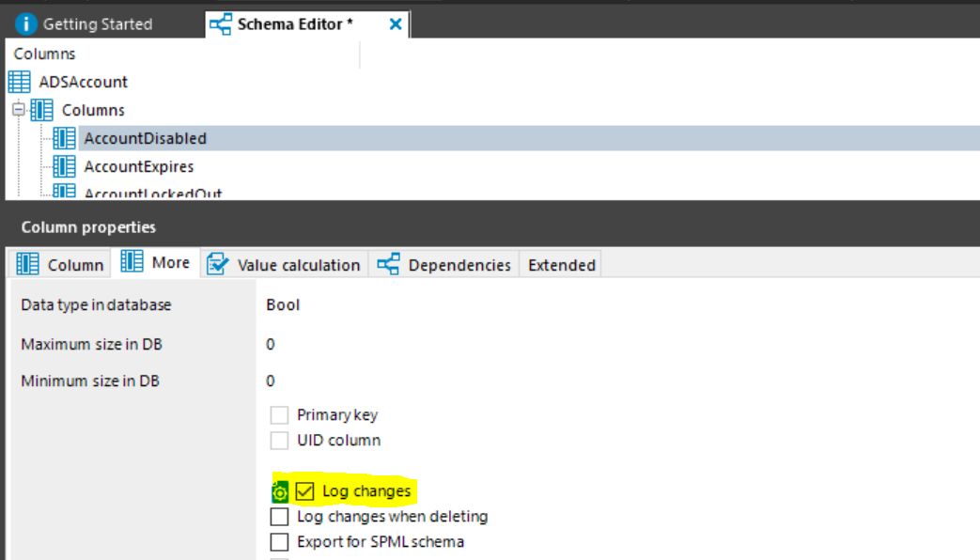Uncheck the Log changes checkbox
The image size is (980, 560).
(305, 491)
